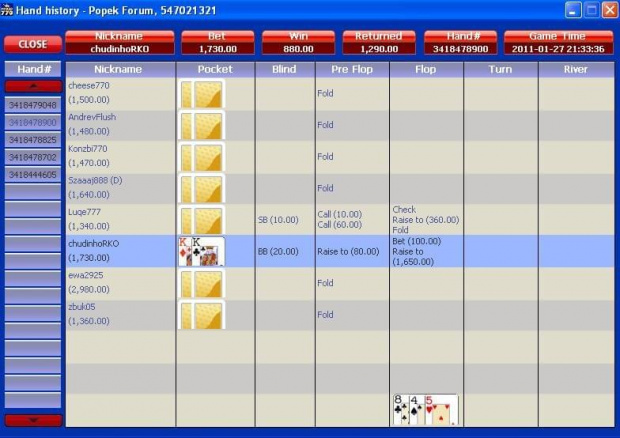Open hand 3418444605

point(33,175)
